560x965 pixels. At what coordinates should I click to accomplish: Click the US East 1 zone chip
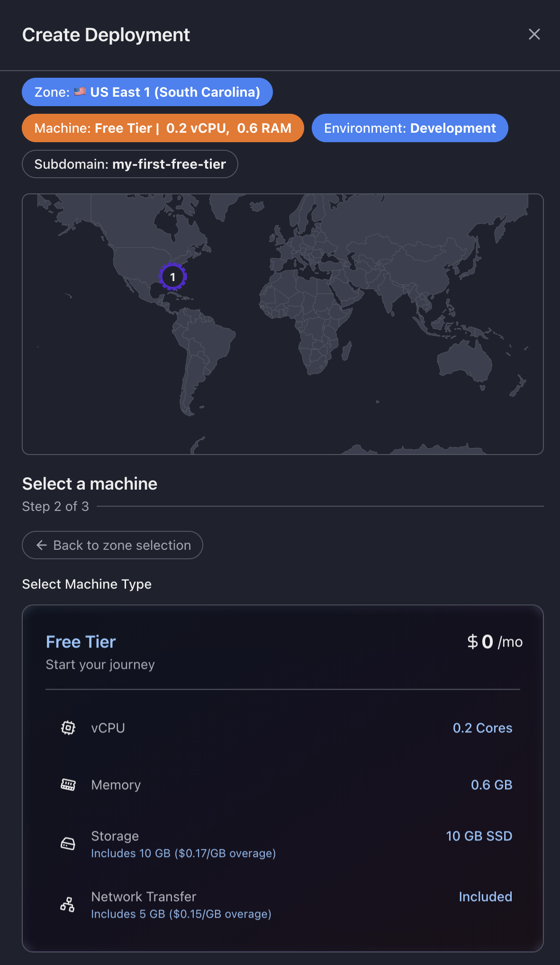point(147,92)
